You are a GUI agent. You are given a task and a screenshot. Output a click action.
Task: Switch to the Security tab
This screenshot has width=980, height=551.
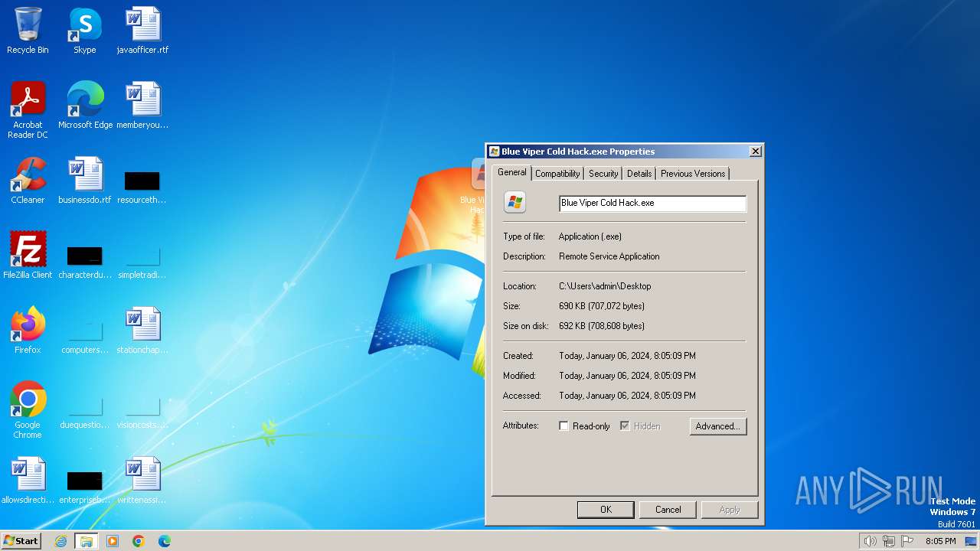[603, 174]
